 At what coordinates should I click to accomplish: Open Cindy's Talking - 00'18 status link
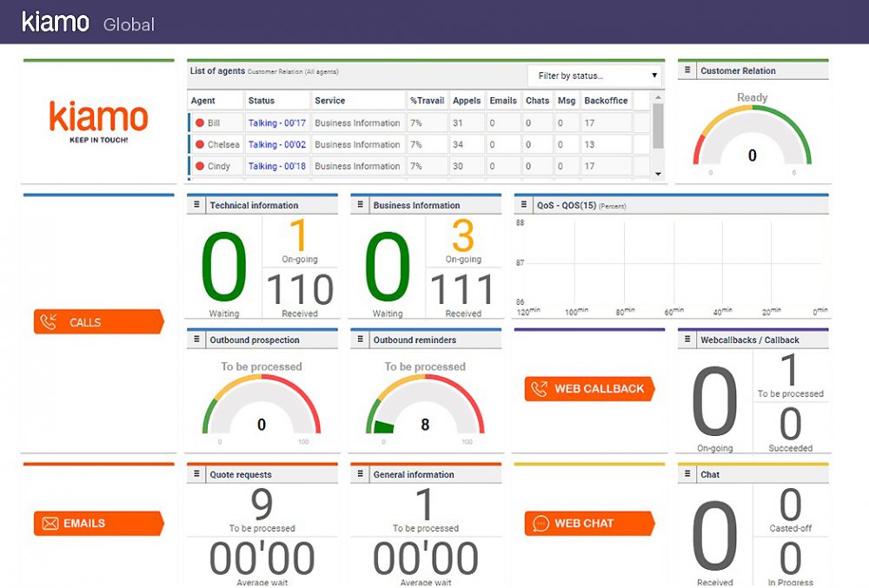coord(277,166)
